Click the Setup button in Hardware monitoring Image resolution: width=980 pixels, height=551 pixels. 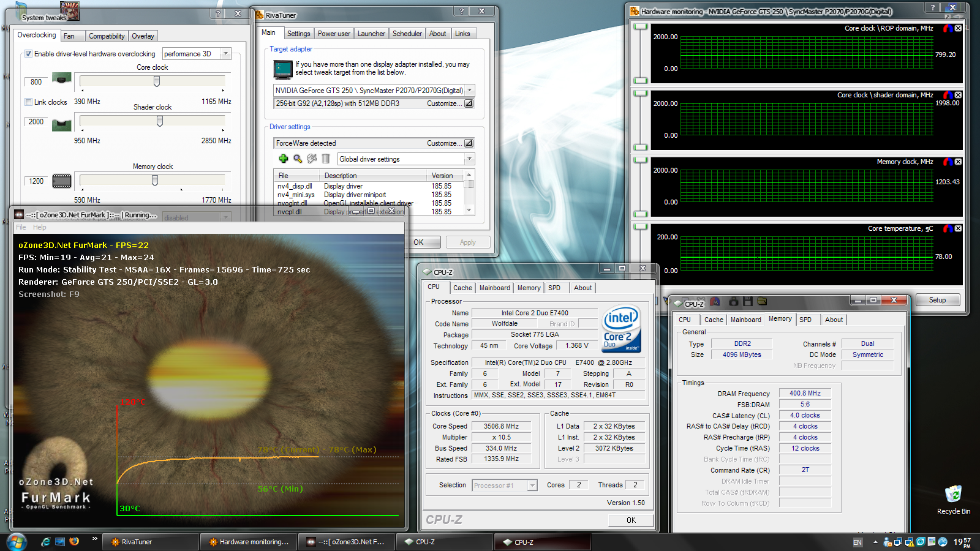937,300
